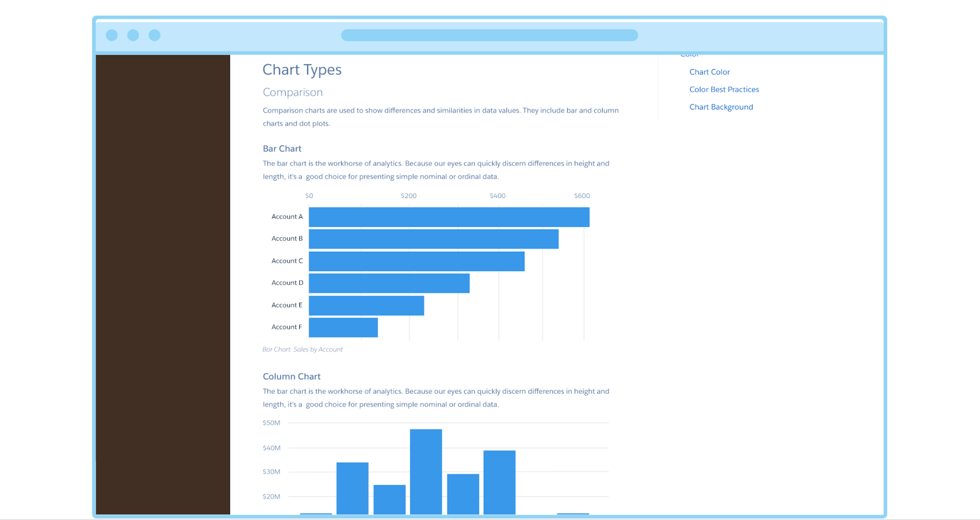Click the Chart Types heading
Viewport: 980px width, 520px height.
click(x=302, y=70)
